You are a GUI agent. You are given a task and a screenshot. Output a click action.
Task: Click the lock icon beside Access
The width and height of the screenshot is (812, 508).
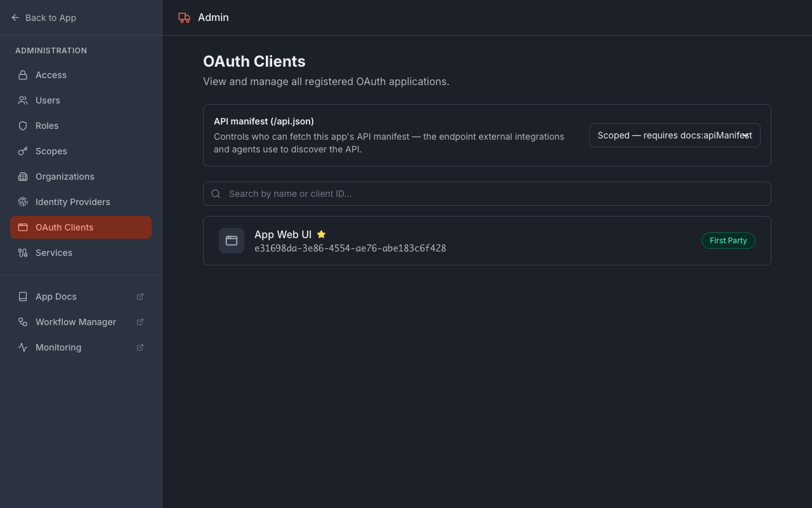pyautogui.click(x=23, y=75)
